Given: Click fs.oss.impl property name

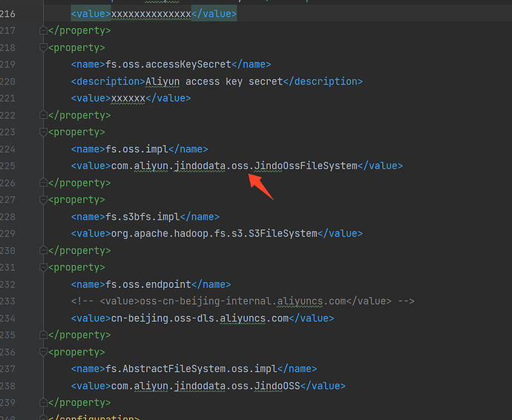Looking at the screenshot, I should [137, 149].
